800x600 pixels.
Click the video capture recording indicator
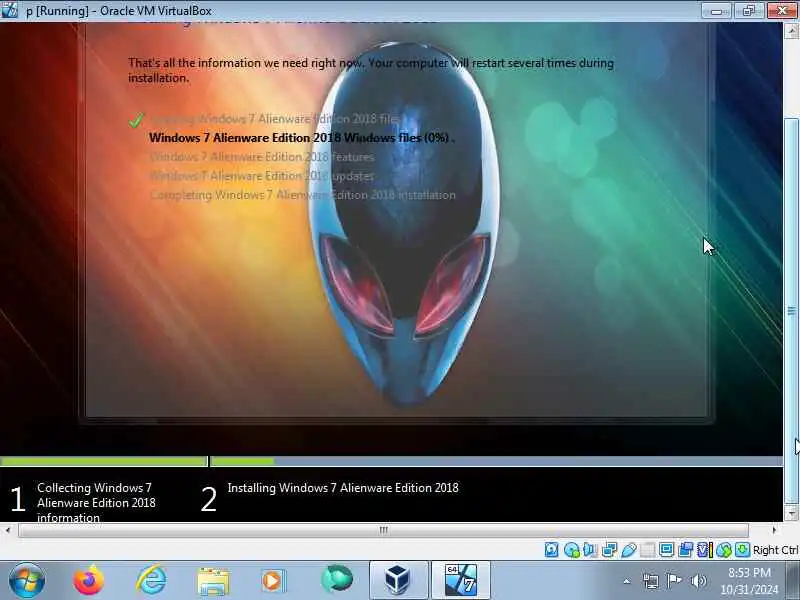pos(685,549)
